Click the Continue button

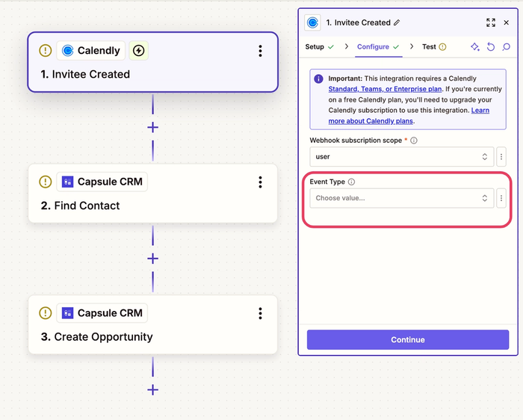[x=408, y=339]
